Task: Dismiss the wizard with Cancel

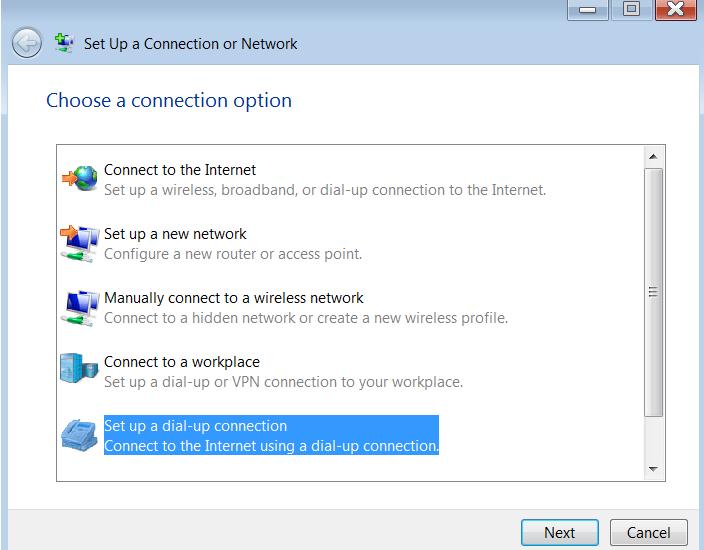Action: tap(648, 532)
